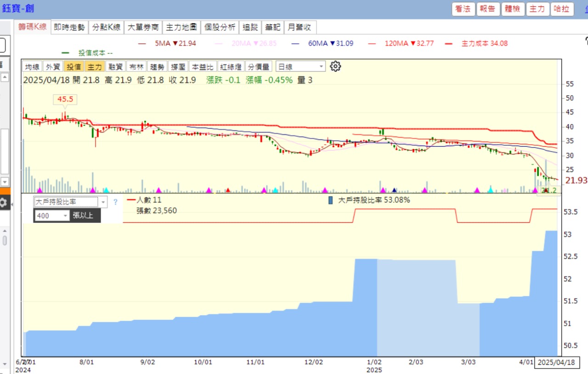This screenshot has width=588, height=374.
Task: Click the 9/02 date axis label
Action: point(147,362)
